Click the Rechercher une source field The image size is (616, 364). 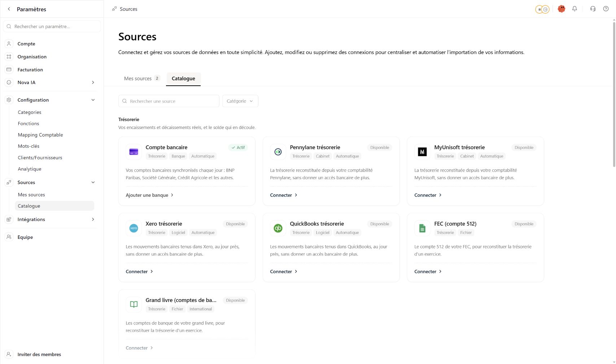point(169,101)
